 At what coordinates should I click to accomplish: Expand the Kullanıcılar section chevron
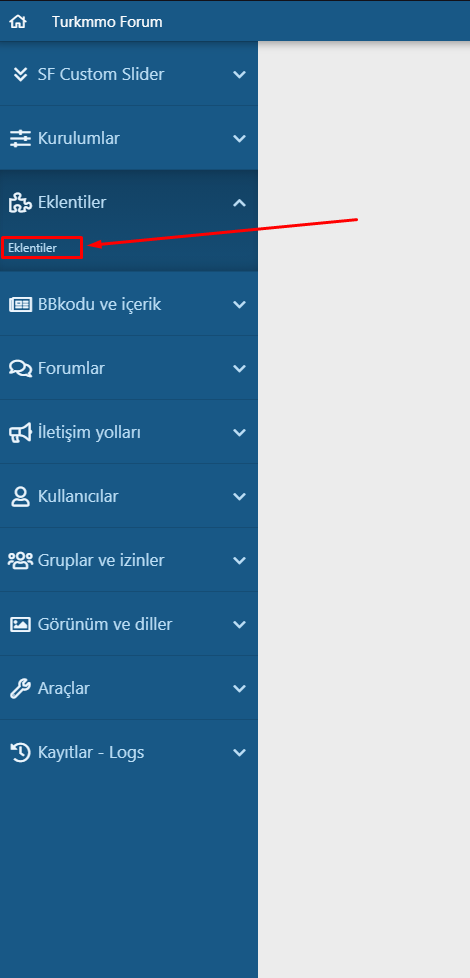click(x=239, y=496)
